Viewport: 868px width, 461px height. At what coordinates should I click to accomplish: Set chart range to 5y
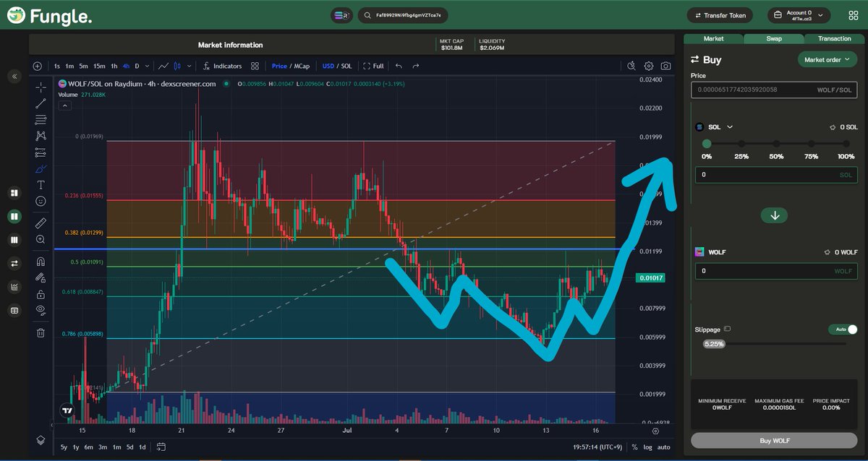[64, 447]
